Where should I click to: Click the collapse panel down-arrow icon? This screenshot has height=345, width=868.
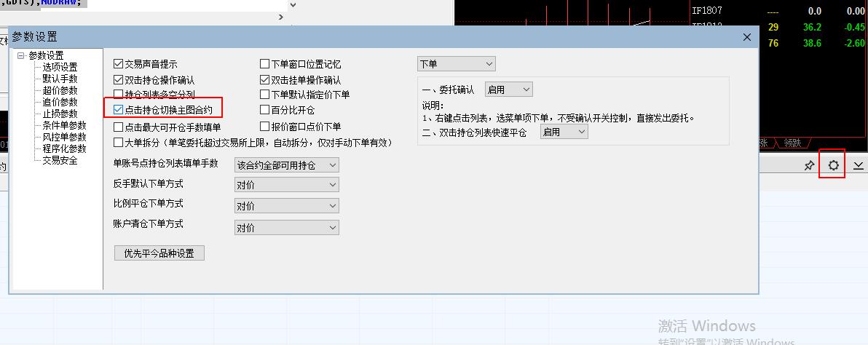(858, 165)
